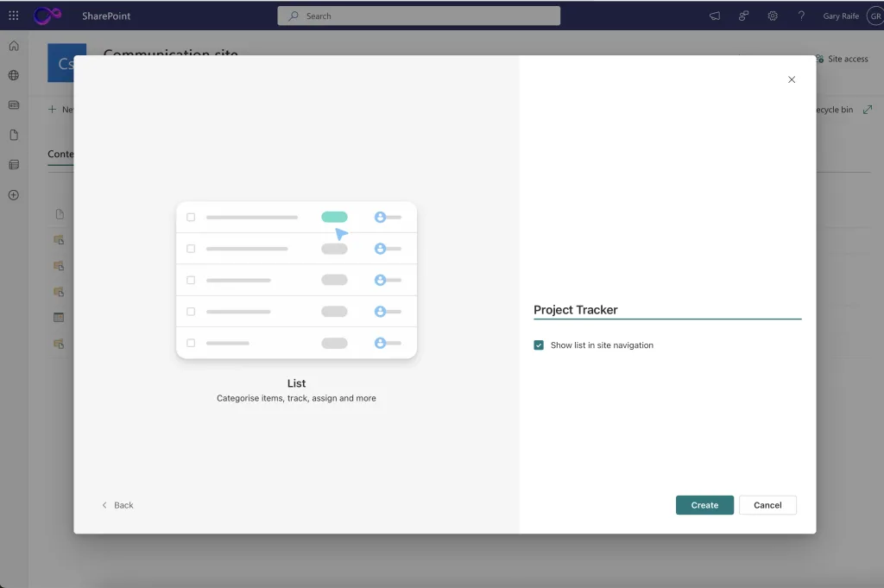The image size is (884, 588).
Task: Open Gary Raife account avatar menu
Action: (874, 16)
